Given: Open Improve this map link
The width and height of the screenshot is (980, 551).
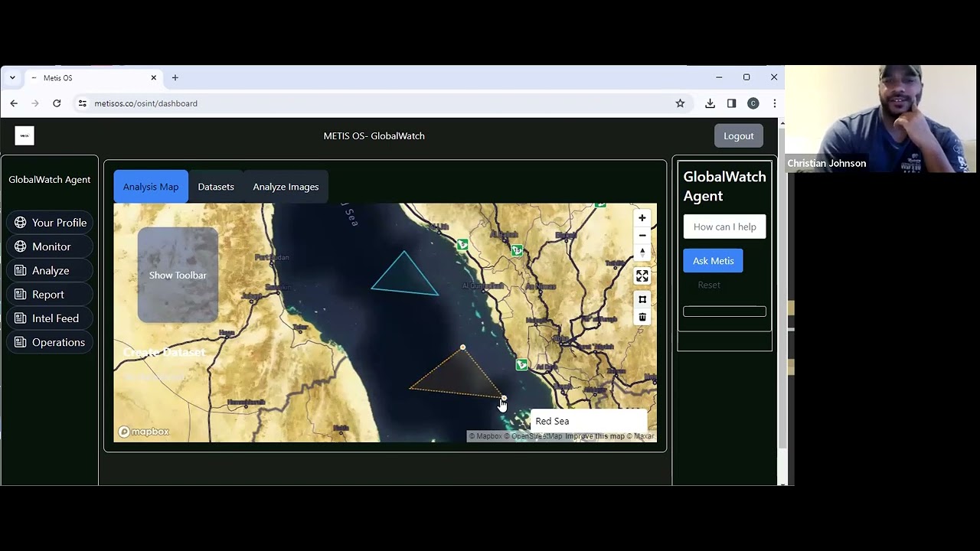Looking at the screenshot, I should (595, 436).
